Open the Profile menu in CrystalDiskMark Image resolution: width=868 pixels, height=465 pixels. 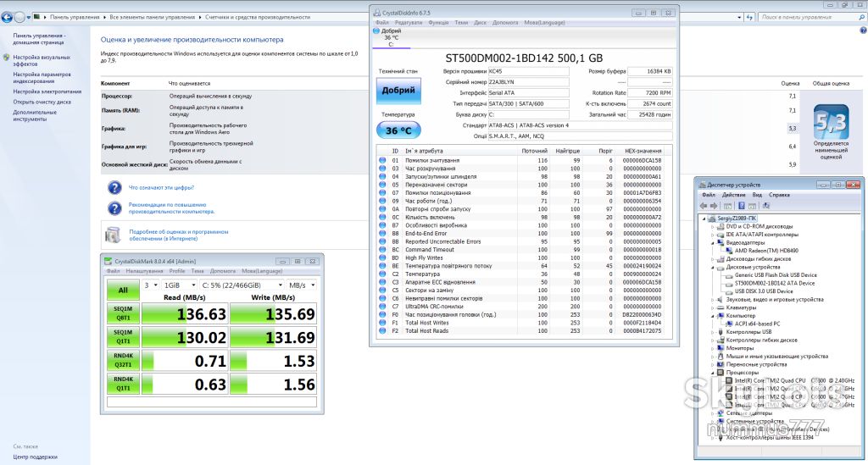(x=177, y=271)
